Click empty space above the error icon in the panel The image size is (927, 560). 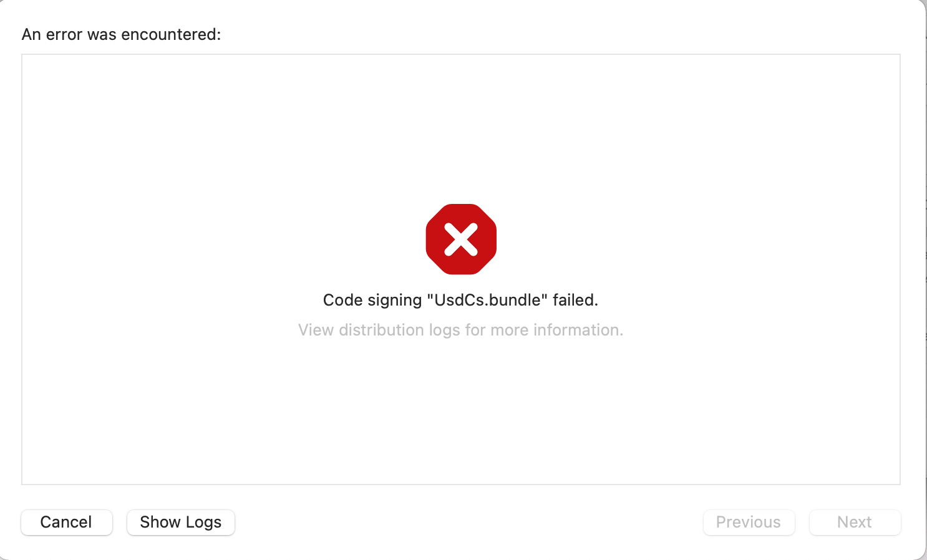tap(461, 125)
